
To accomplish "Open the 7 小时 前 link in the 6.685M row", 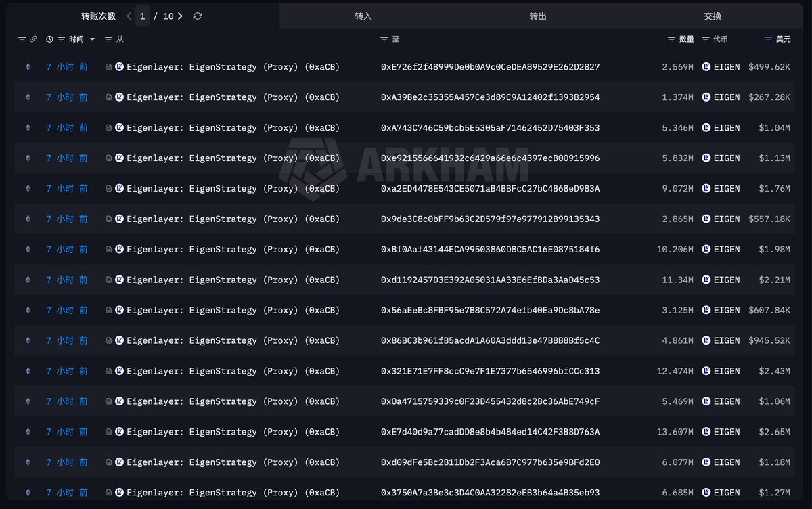I will click(67, 493).
